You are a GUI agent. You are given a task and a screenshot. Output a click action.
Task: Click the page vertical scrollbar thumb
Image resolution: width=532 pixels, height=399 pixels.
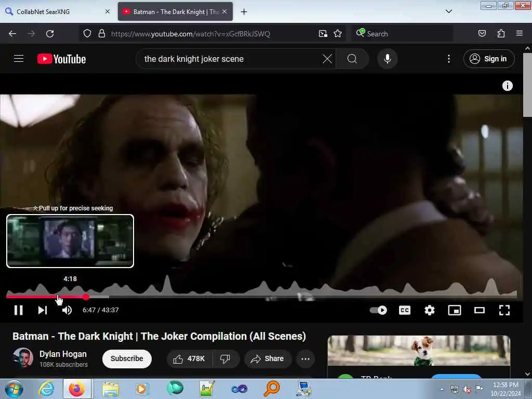[x=528, y=85]
